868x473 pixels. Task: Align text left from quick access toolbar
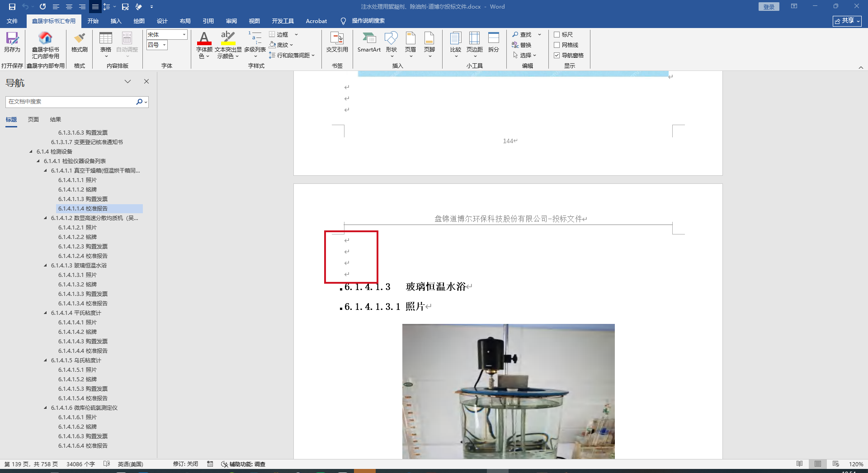[56, 7]
